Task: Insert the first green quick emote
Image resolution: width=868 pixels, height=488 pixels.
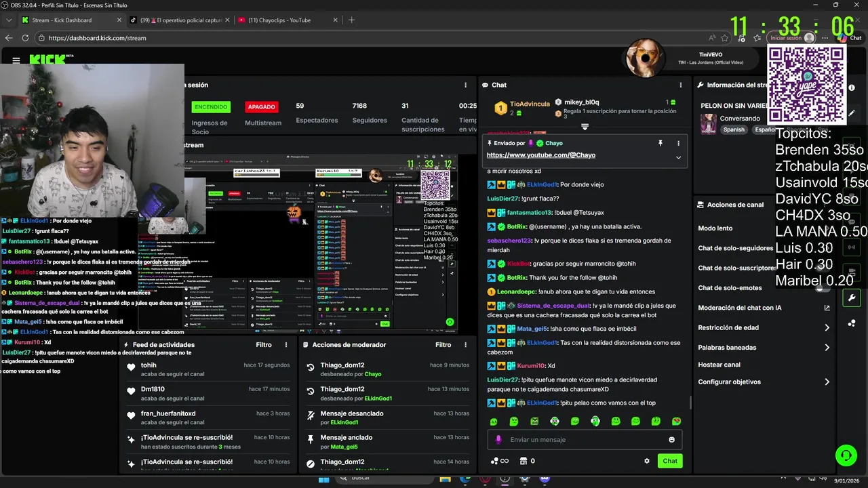Action: point(494,421)
